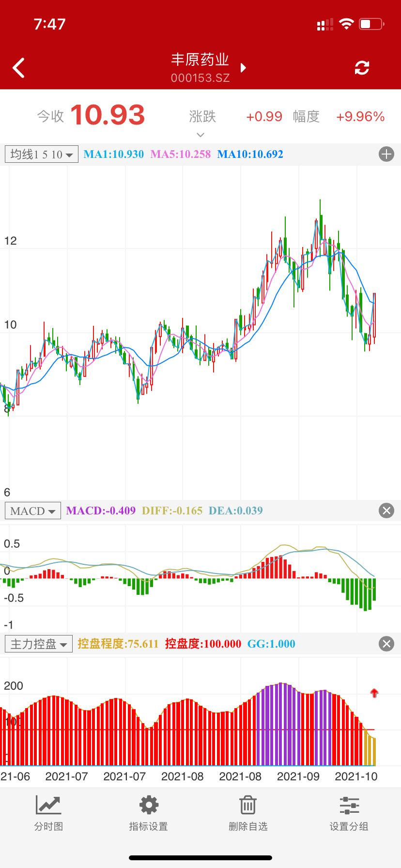Tap the 2021-10 date axis label

pos(356,776)
